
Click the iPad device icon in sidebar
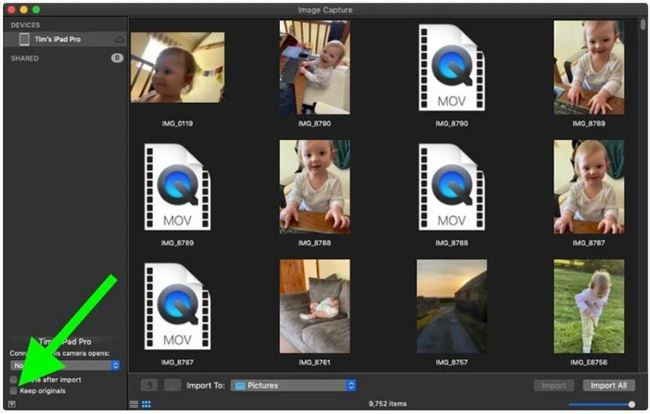[24, 39]
